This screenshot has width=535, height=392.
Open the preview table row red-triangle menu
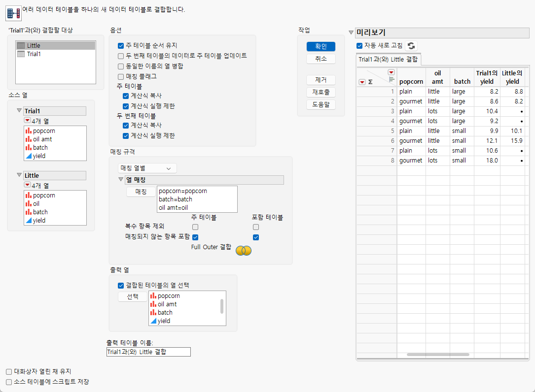click(x=362, y=82)
